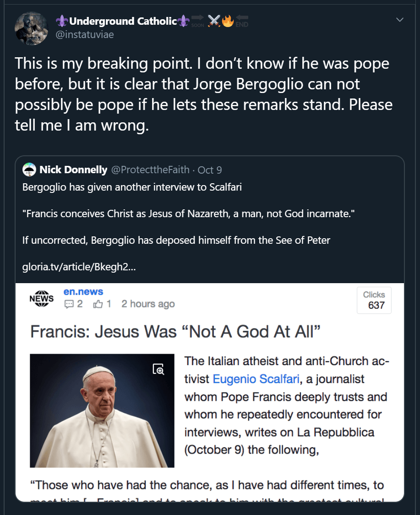Image resolution: width=420 pixels, height=515 pixels.
Task: Click the article headline "Not A God At All"
Action: pos(175,332)
